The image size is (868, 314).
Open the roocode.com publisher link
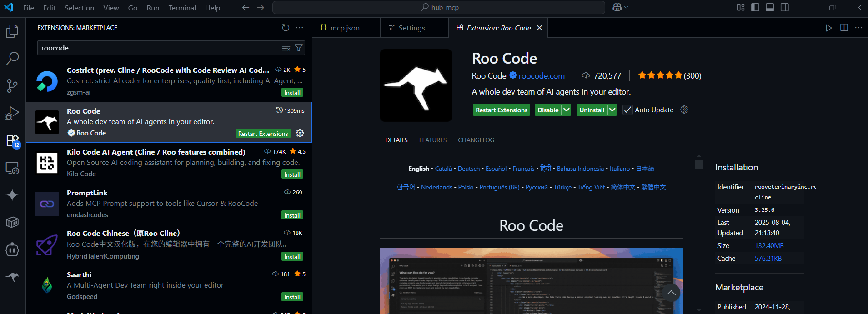(542, 76)
